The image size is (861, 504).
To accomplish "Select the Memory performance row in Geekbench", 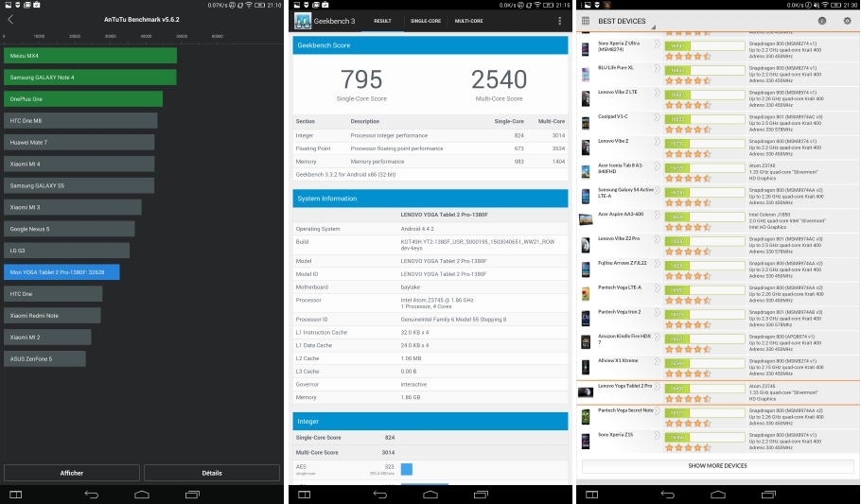I will pos(430,162).
